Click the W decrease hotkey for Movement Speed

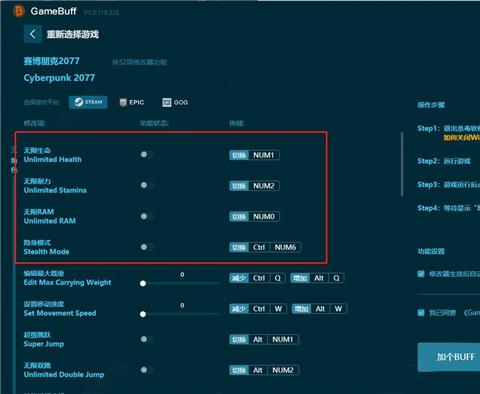coord(278,309)
